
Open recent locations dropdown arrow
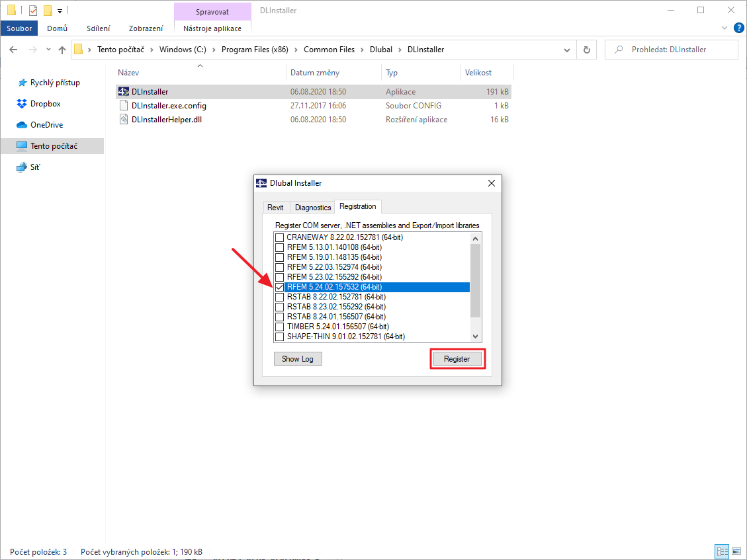(x=48, y=50)
